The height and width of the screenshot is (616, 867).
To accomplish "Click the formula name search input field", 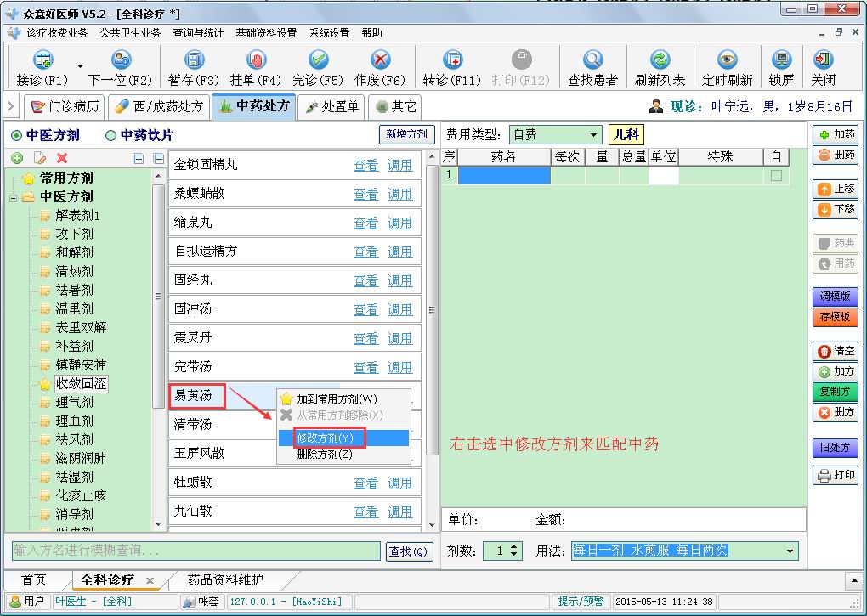I will (x=196, y=551).
